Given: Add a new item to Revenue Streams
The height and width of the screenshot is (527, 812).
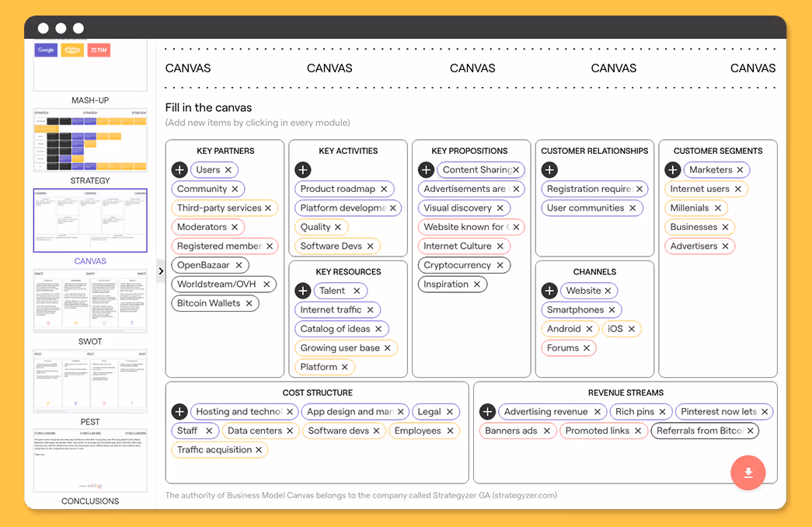Looking at the screenshot, I should coord(486,411).
